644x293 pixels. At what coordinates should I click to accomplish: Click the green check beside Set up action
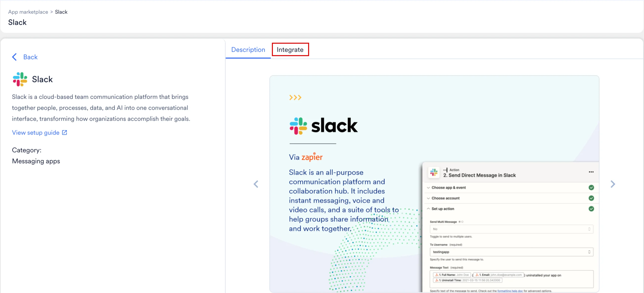591,209
